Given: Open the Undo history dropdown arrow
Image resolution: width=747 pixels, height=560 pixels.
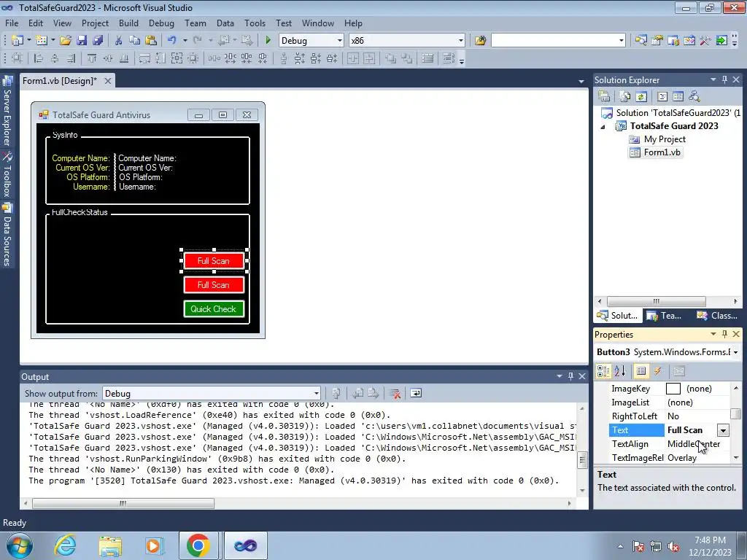Looking at the screenshot, I should coord(185,41).
